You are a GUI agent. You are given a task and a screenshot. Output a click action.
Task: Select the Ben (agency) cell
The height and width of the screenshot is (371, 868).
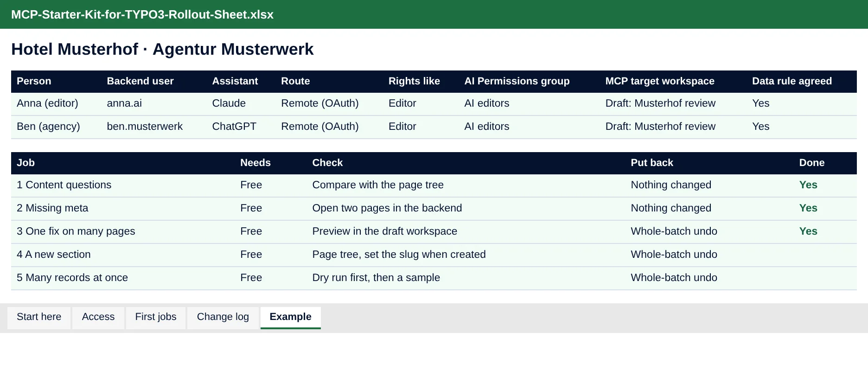pyautogui.click(x=48, y=127)
